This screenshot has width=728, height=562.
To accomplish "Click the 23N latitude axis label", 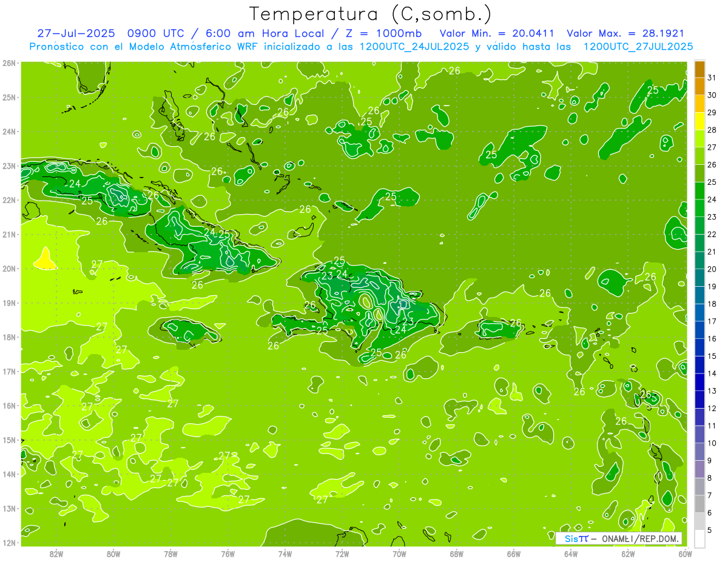I will click(9, 166).
